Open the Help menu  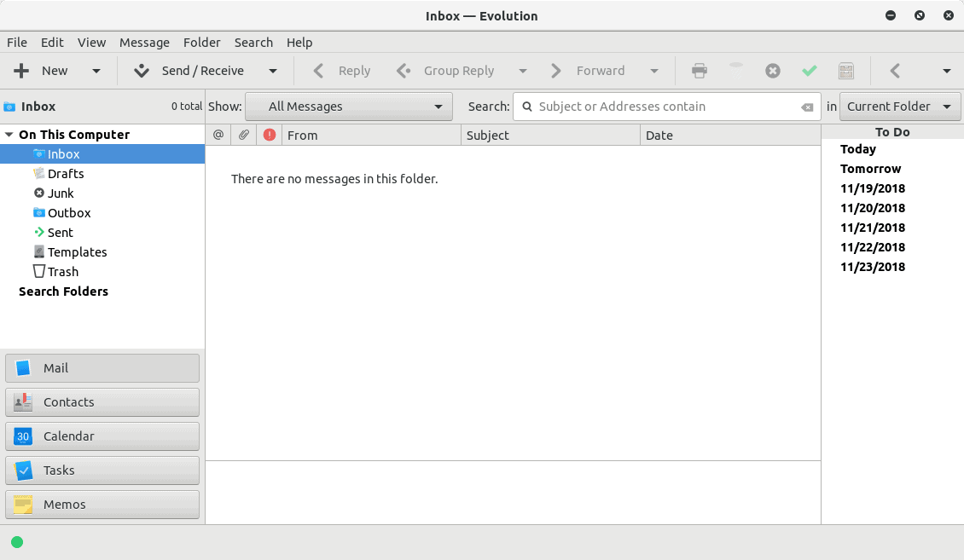point(299,43)
